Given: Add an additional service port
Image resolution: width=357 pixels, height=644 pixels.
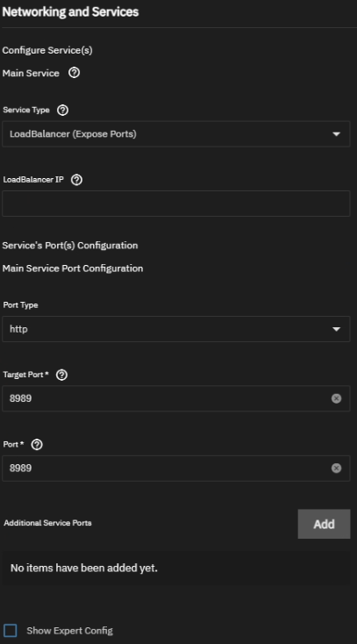Looking at the screenshot, I should coord(324,524).
